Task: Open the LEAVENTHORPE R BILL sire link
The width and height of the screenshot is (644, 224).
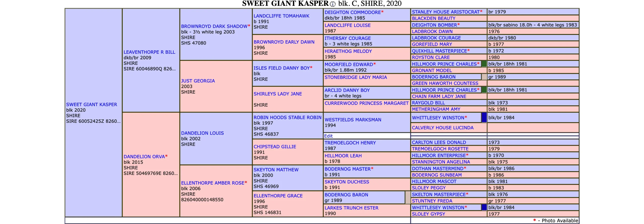Action: click(x=149, y=52)
